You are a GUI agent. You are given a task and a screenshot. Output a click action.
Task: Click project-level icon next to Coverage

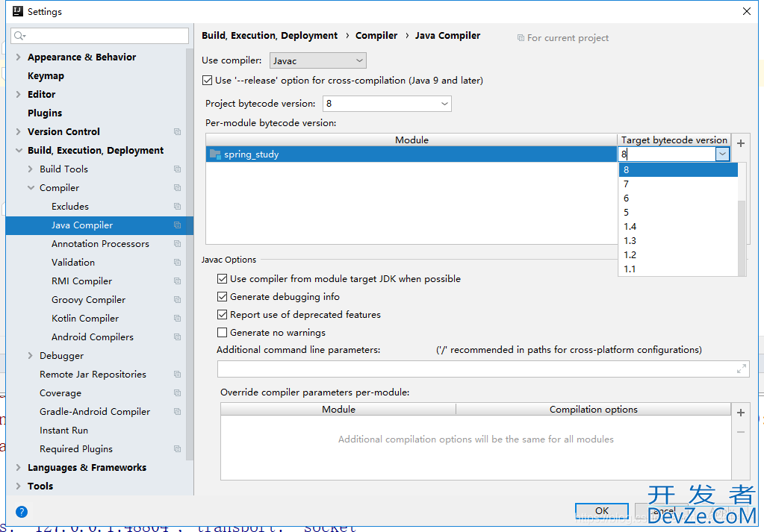pyautogui.click(x=177, y=392)
